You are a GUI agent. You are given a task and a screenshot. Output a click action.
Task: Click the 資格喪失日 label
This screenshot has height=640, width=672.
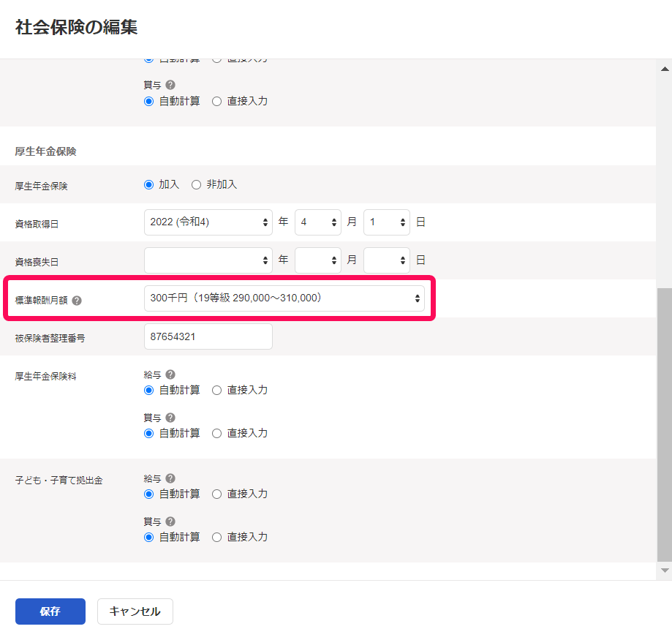37,262
